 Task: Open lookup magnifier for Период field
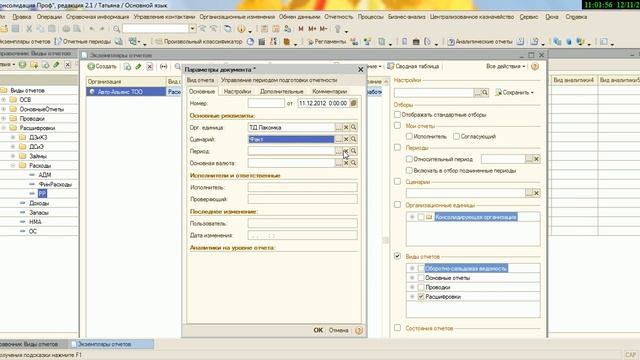point(354,151)
